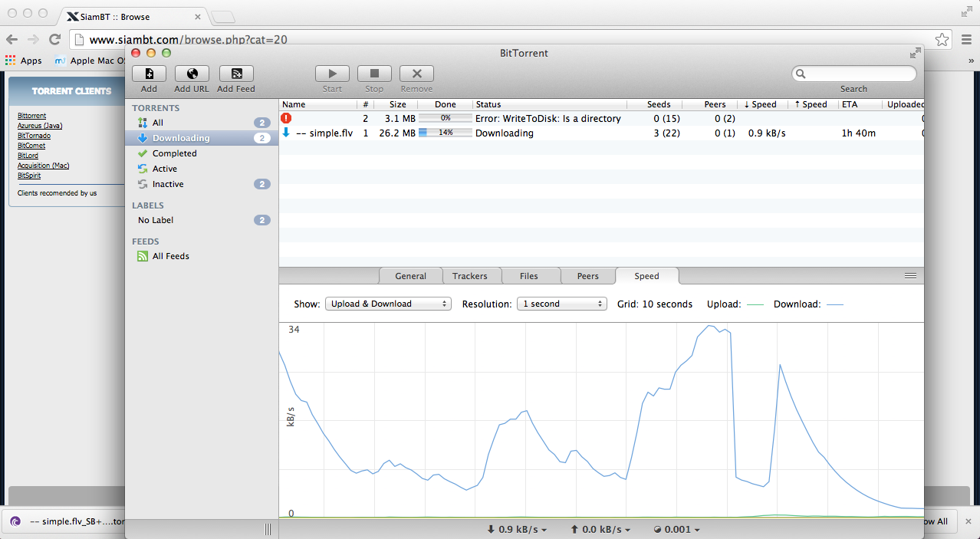Sort torrents by the Peers column header
This screenshot has width=980, height=539.
coord(710,104)
